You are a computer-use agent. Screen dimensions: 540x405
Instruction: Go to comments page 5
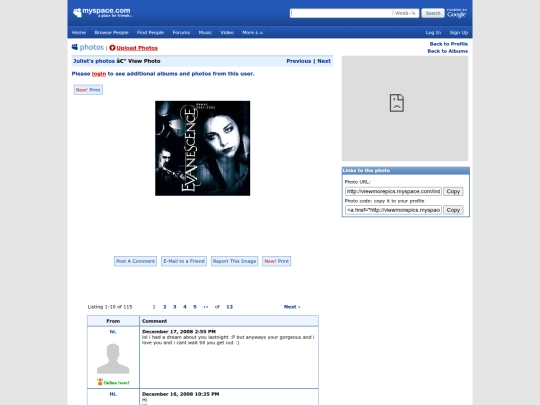click(x=195, y=307)
